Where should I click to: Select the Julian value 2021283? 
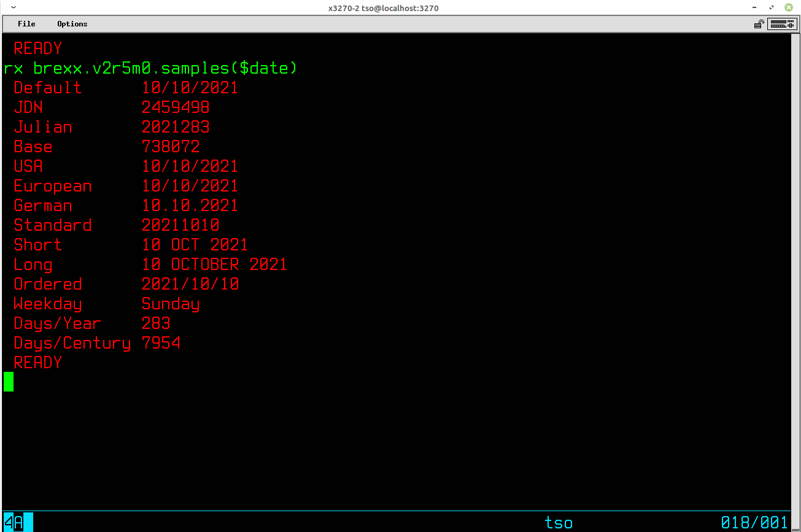(176, 126)
